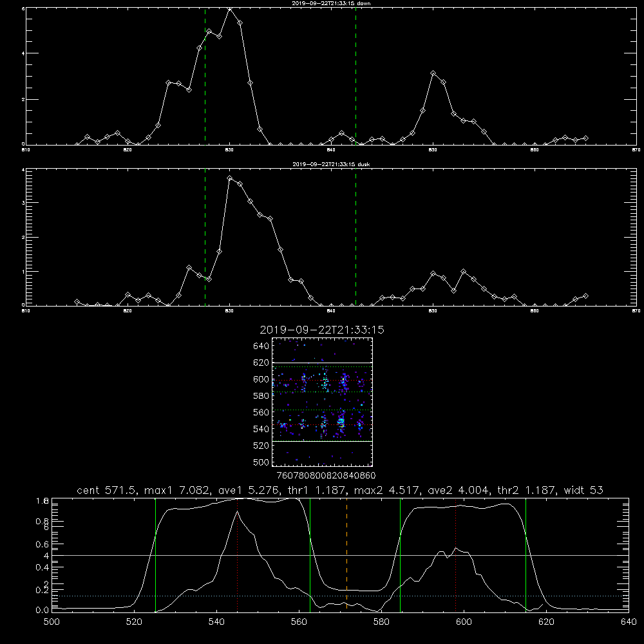This screenshot has width=644, height=644.
Task: Click the right green dashed line in dusk plot
Action: (355, 237)
